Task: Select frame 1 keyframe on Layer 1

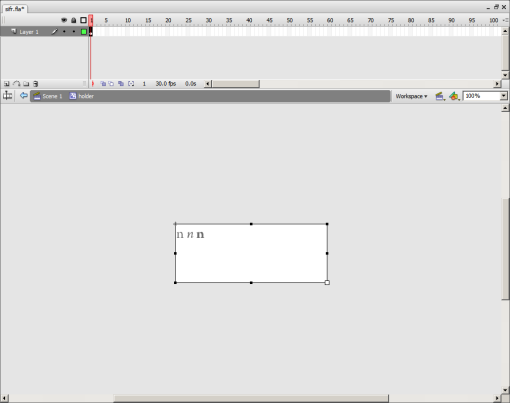Action: pos(91,32)
